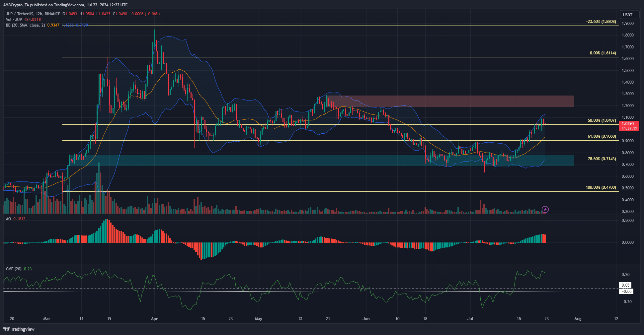Select the JUP / TetherUS, 12h, BINANCE title
The image size is (644, 335).
(33, 14)
